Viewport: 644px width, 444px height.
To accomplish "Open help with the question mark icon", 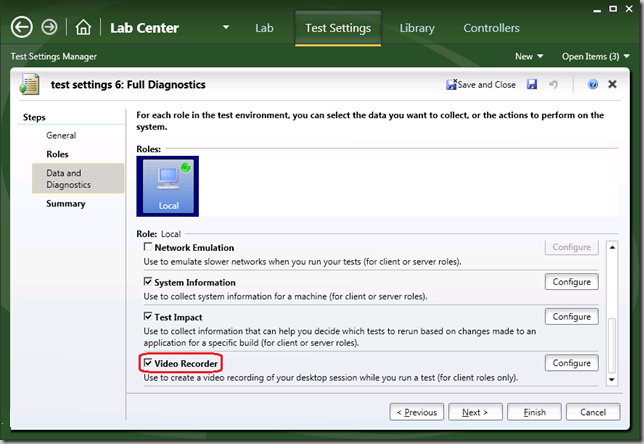I will [593, 85].
